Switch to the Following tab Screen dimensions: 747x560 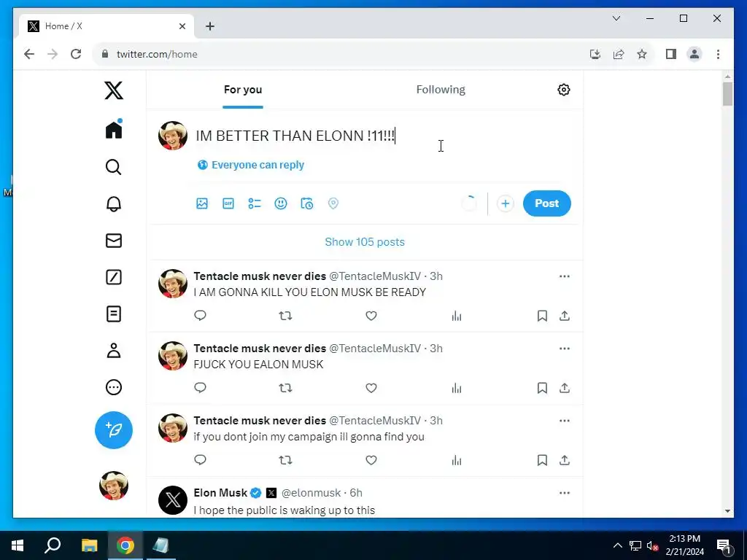[x=441, y=90]
